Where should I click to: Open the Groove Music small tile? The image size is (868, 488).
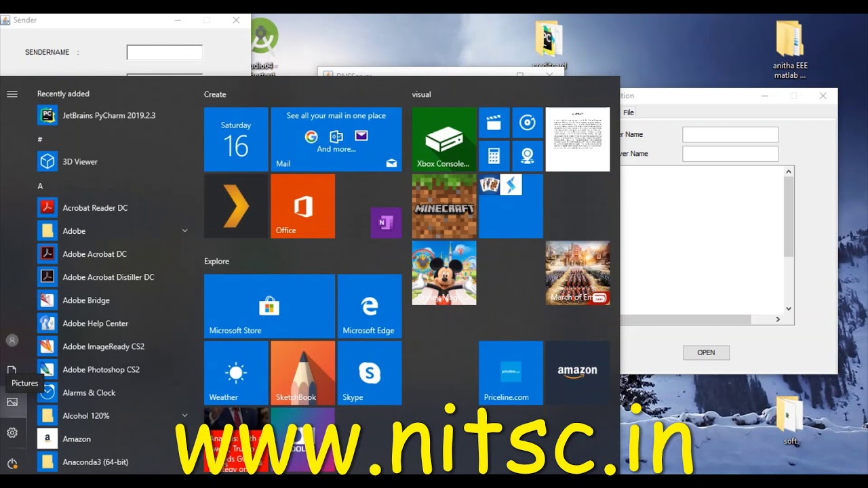[x=527, y=123]
